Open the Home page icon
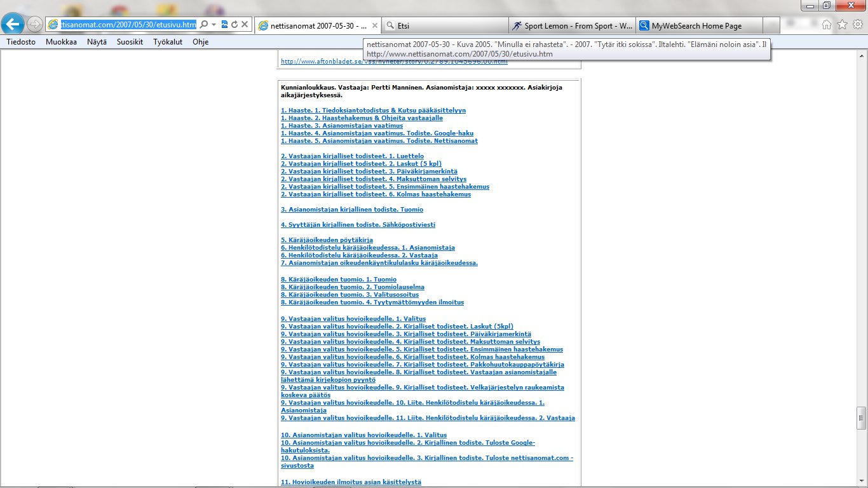Viewport: 868px width, 488px height. point(827,25)
